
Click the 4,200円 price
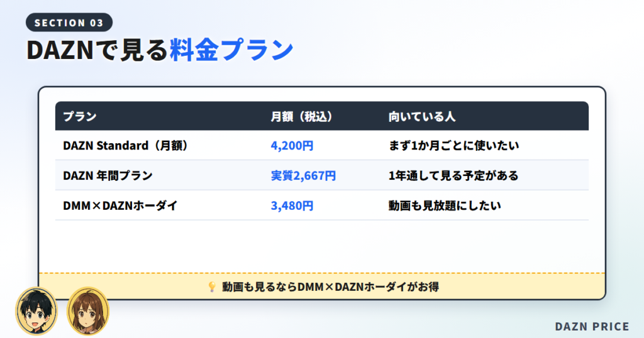[292, 146]
